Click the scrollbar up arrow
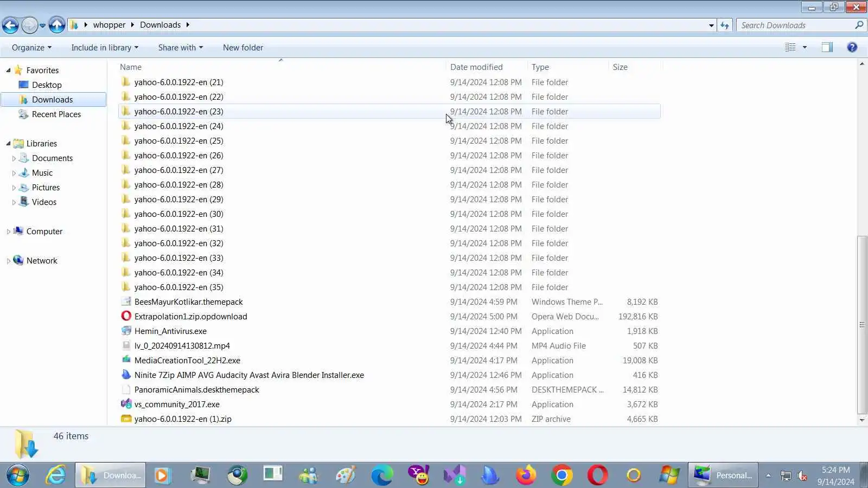This screenshot has width=868, height=488. click(862, 64)
